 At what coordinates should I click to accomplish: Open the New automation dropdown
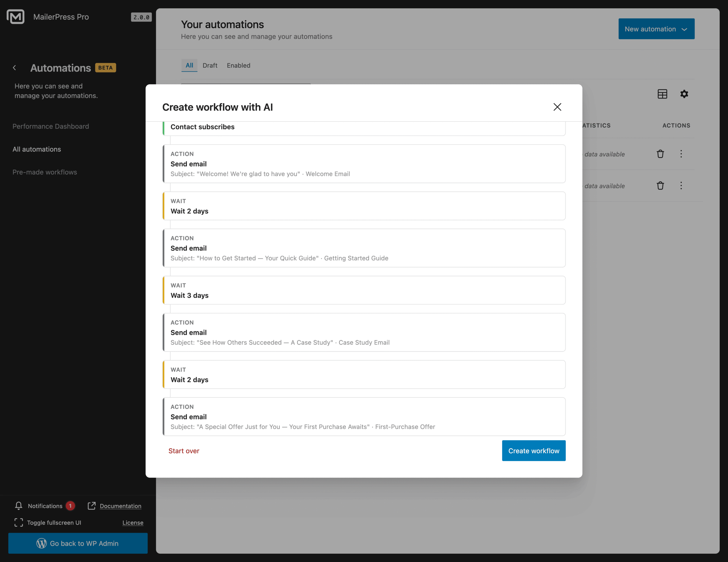point(656,29)
